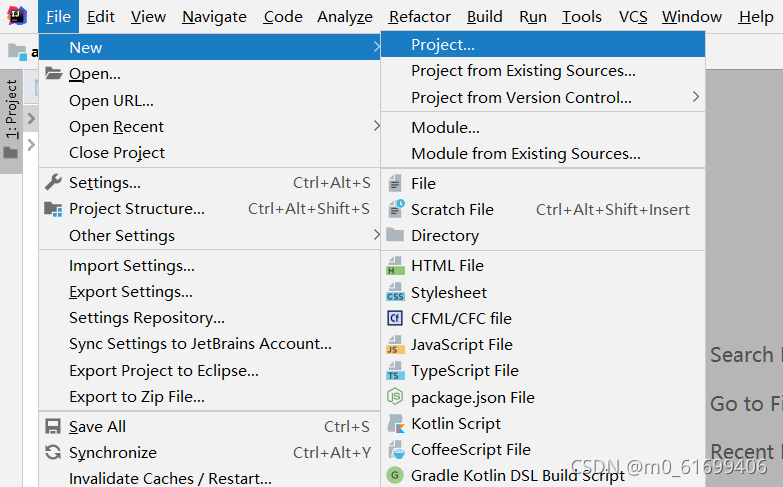Click the folder icon under the Project tab
The height and width of the screenshot is (487, 783).
click(x=11, y=153)
